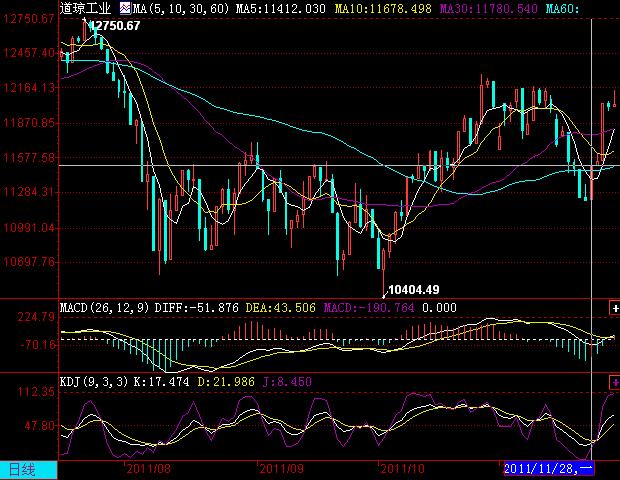Click the 112.35 KDJ axis label
The image size is (620, 480).
coord(36,392)
